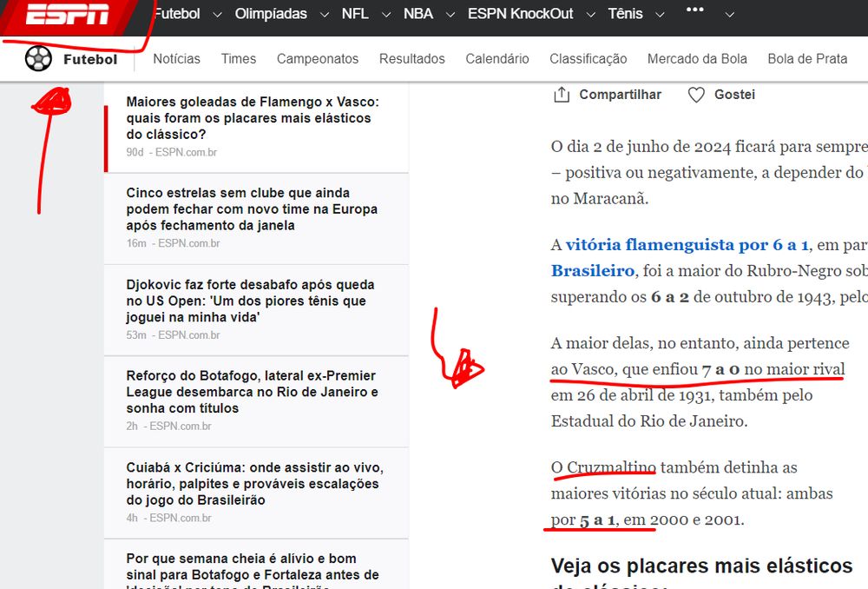868x589 pixels.
Task: Follow the Brasileiro link in article
Action: point(592,271)
